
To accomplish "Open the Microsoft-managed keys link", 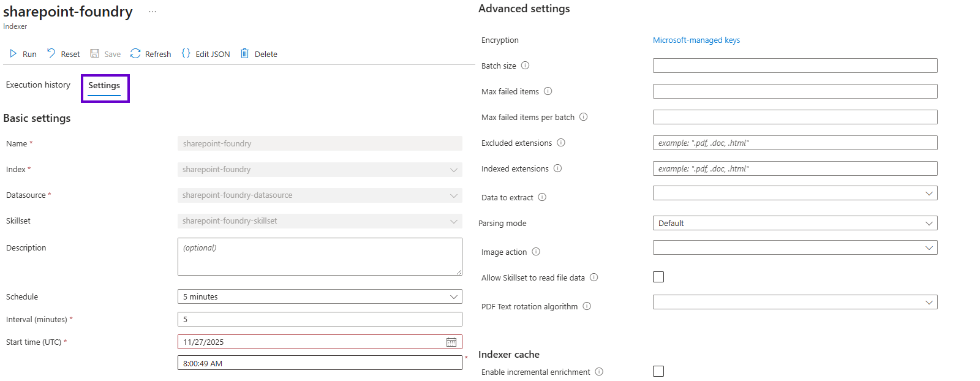I will click(696, 40).
